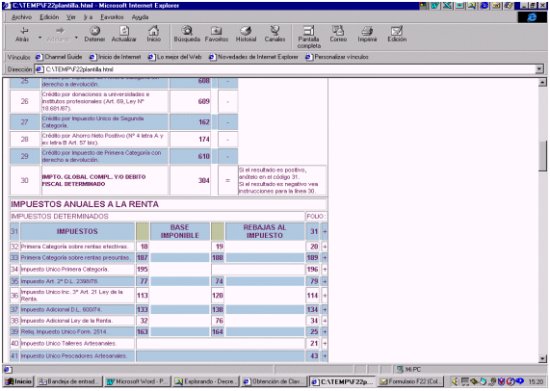Image resolution: width=550 pixels, height=391 pixels.
Task: Open the Archivo menu
Action: [x=21, y=17]
